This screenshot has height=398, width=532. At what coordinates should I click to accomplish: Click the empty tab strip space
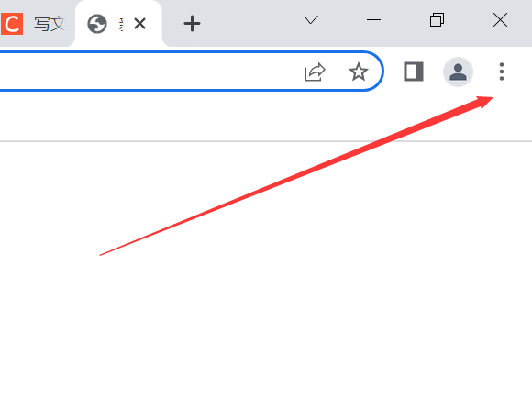(x=251, y=23)
